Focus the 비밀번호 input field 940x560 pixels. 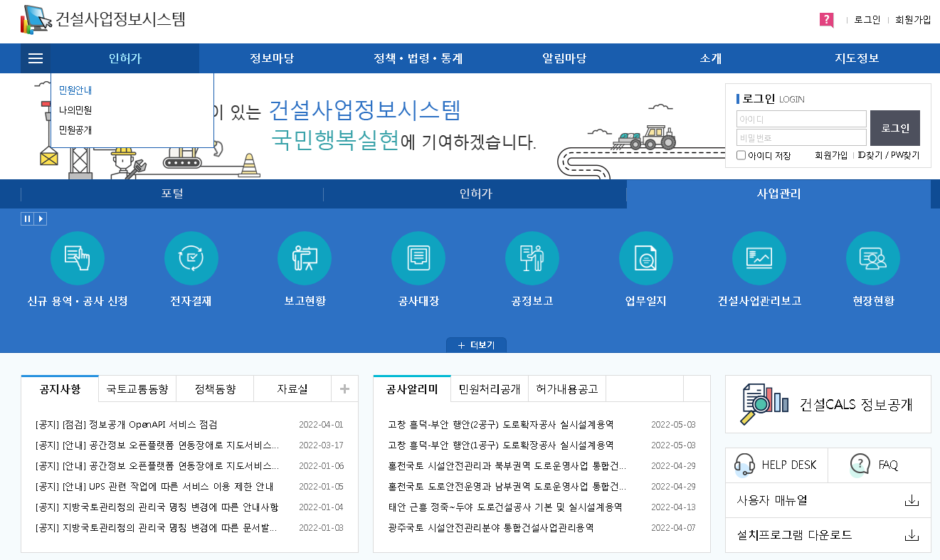click(801, 137)
